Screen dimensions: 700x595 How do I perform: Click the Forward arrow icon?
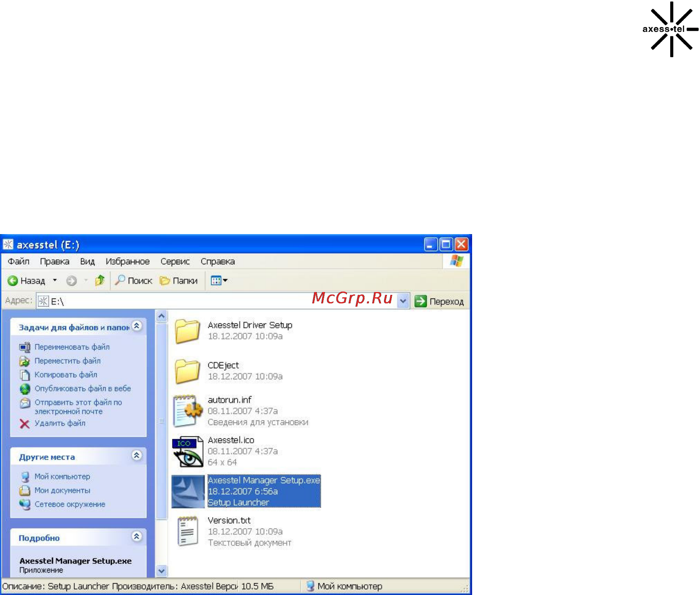coord(71,281)
